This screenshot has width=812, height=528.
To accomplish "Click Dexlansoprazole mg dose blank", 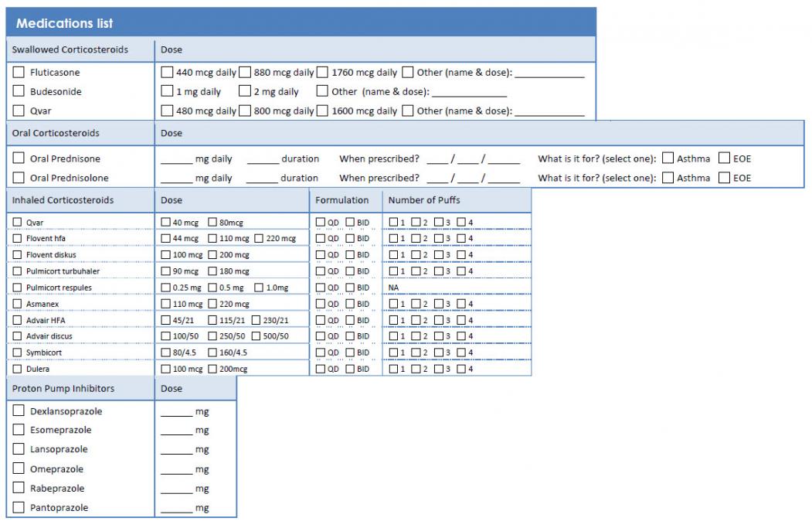I will (177, 413).
